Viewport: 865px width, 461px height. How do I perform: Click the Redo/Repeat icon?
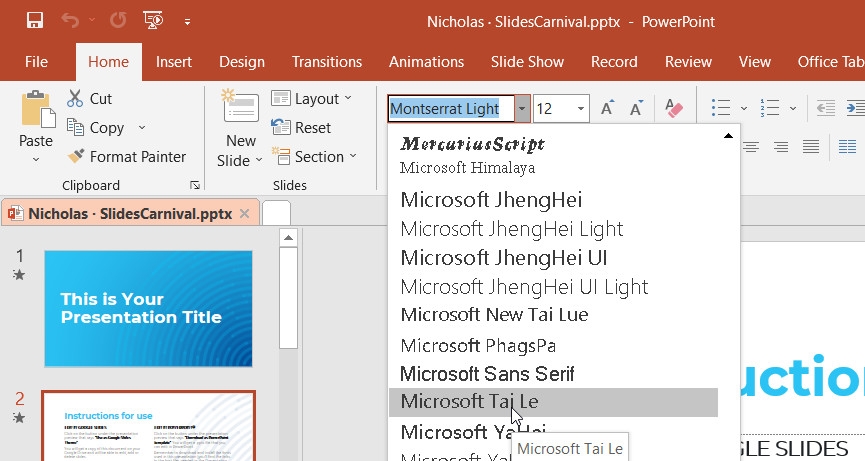pyautogui.click(x=118, y=21)
